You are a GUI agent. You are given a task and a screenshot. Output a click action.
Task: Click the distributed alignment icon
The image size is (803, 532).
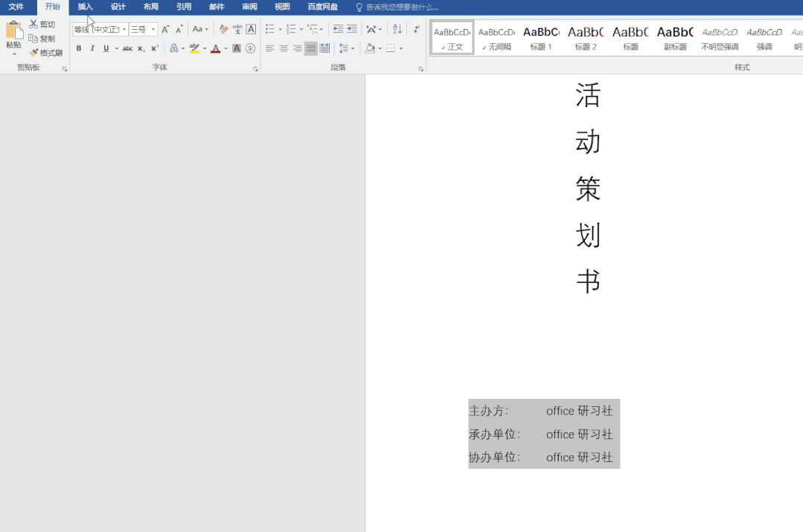tap(324, 48)
